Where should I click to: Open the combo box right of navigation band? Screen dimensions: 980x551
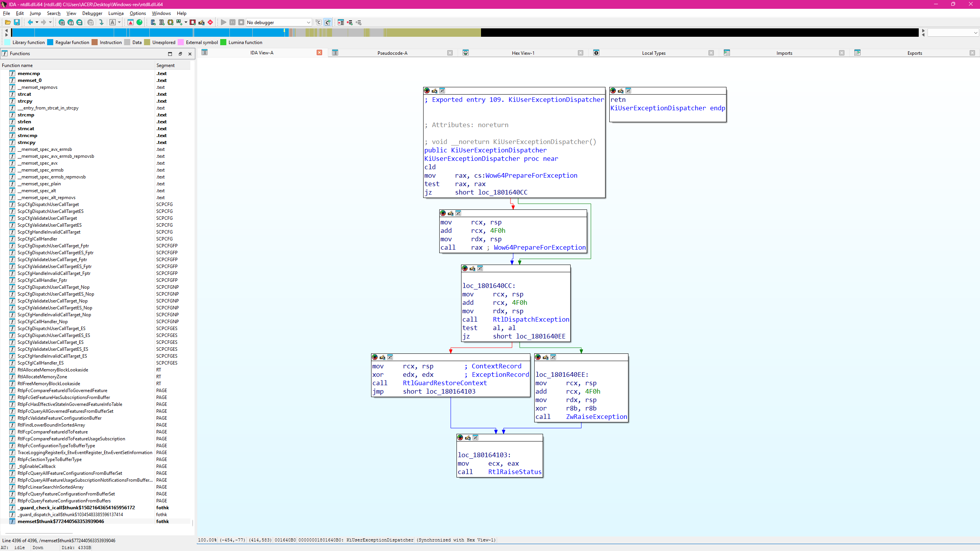[953, 33]
